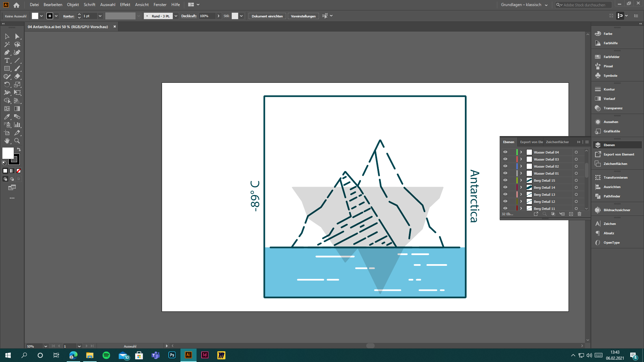Click target circle of Berg Detail 15
Screen dimensions: 644x362
(576, 180)
